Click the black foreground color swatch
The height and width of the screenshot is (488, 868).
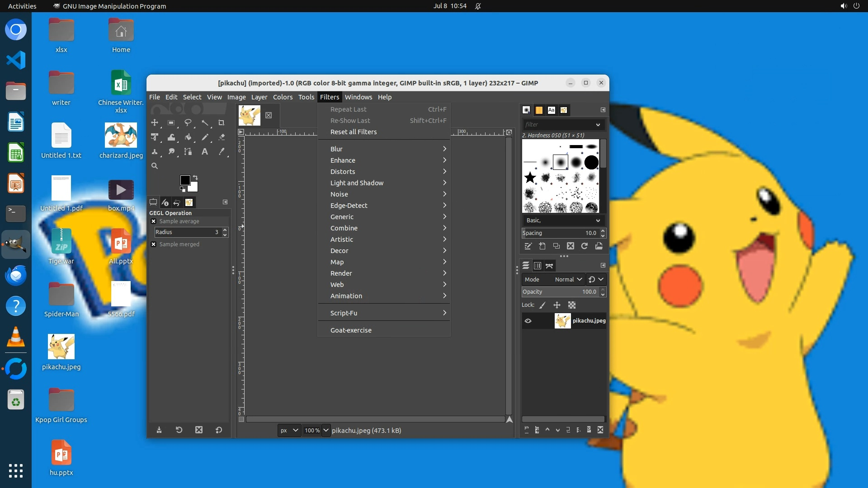point(185,180)
